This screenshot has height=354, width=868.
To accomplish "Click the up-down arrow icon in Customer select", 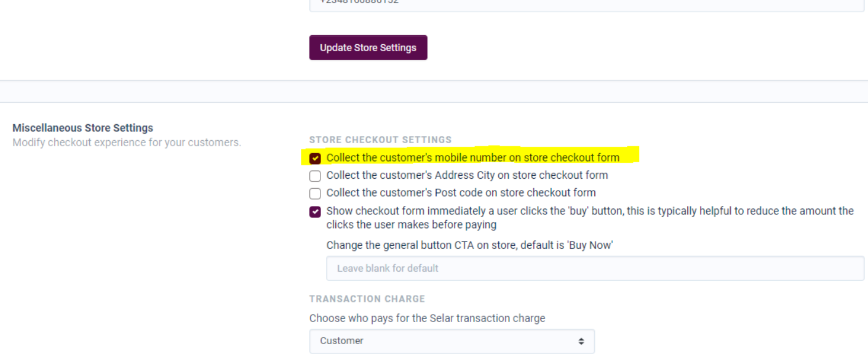I will (581, 340).
